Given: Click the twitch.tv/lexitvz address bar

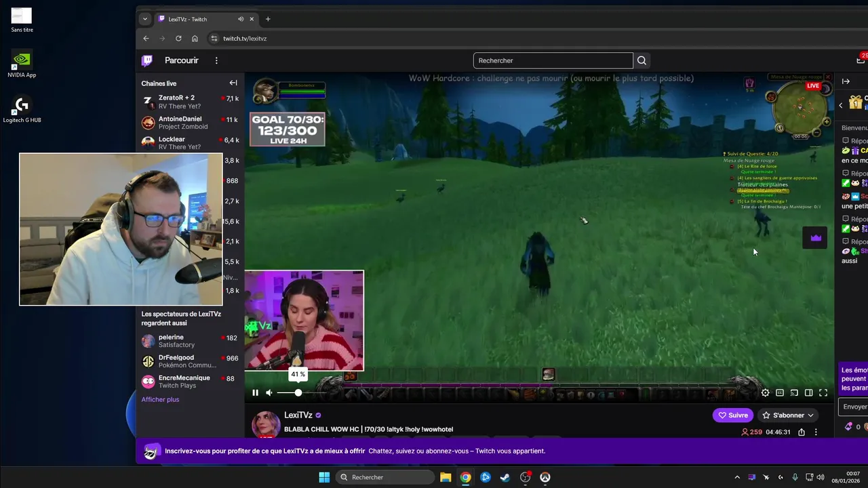Looking at the screenshot, I should pos(245,39).
